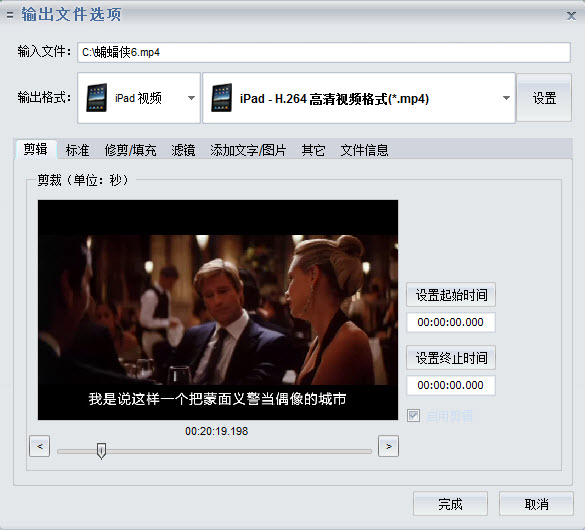Step forward with the > button
This screenshot has width=585, height=530.
pyautogui.click(x=388, y=446)
